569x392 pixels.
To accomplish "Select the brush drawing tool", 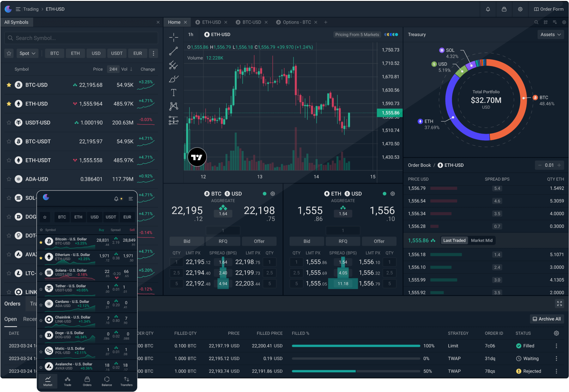I will (x=173, y=78).
